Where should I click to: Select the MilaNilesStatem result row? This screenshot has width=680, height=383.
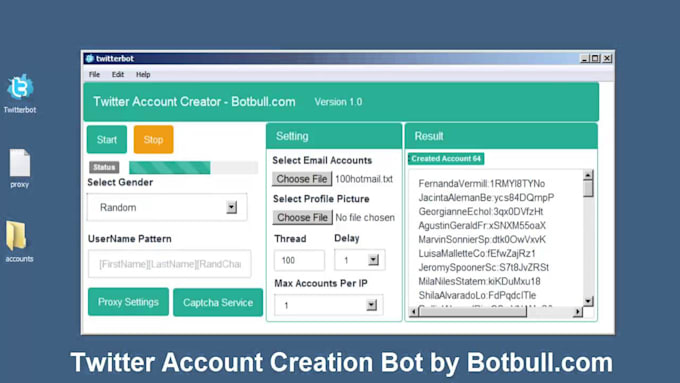pyautogui.click(x=479, y=281)
